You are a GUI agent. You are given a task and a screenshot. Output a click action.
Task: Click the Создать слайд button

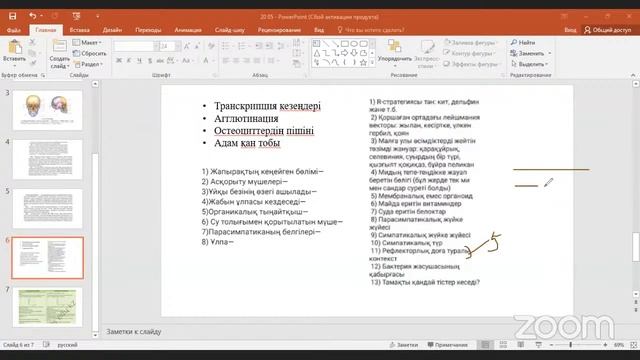click(60, 53)
